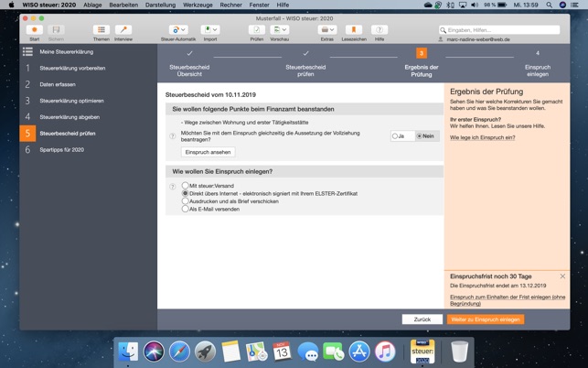This screenshot has width=588, height=368.
Task: Open Launchpad rocket icon in Dock
Action: [x=205, y=352]
